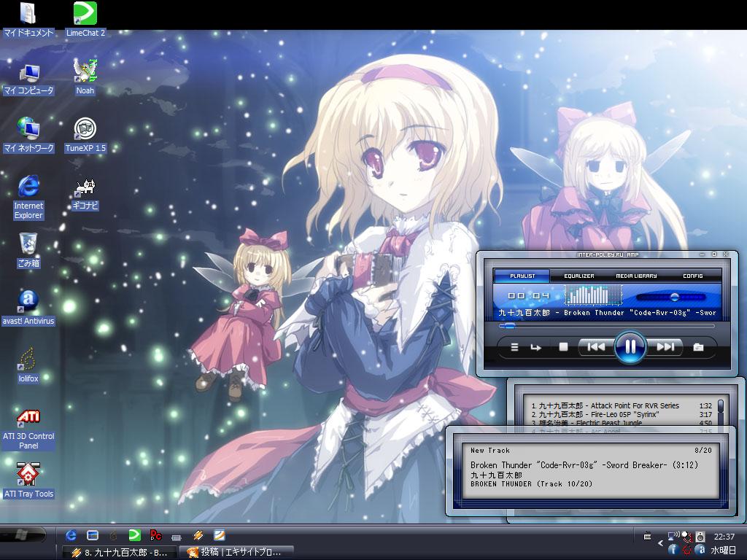Click 'BROKEN THUNDER (Track 10/20)' in notification
This screenshot has height=560, width=747.
click(x=531, y=484)
